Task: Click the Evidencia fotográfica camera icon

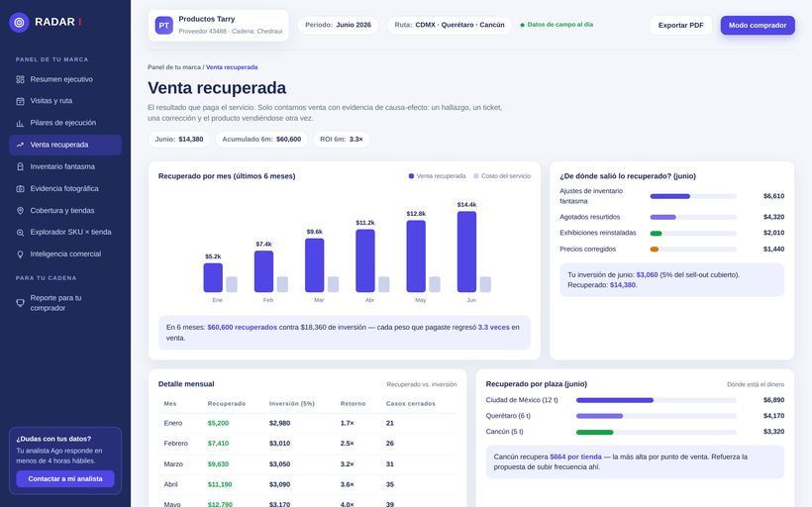Action: click(20, 188)
